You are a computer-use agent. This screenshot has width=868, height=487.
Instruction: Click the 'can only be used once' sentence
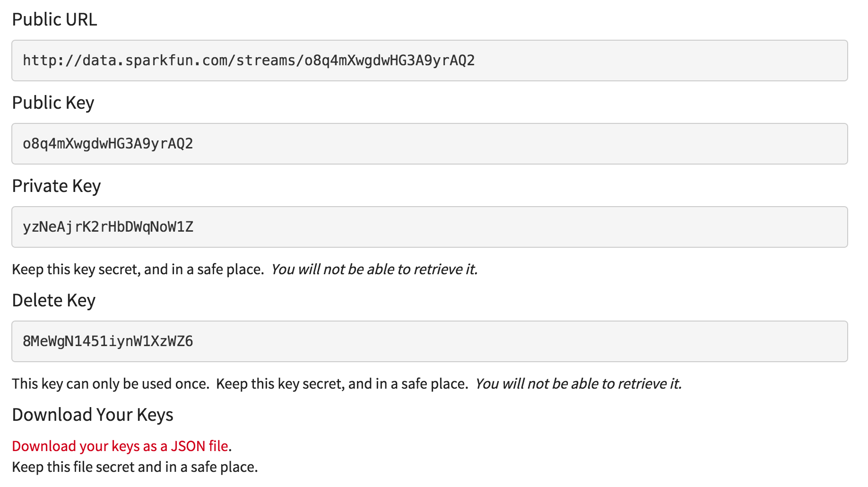[111, 383]
